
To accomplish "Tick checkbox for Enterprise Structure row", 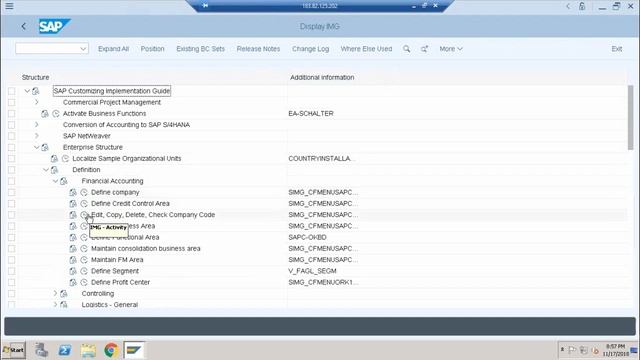I will pos(11,147).
